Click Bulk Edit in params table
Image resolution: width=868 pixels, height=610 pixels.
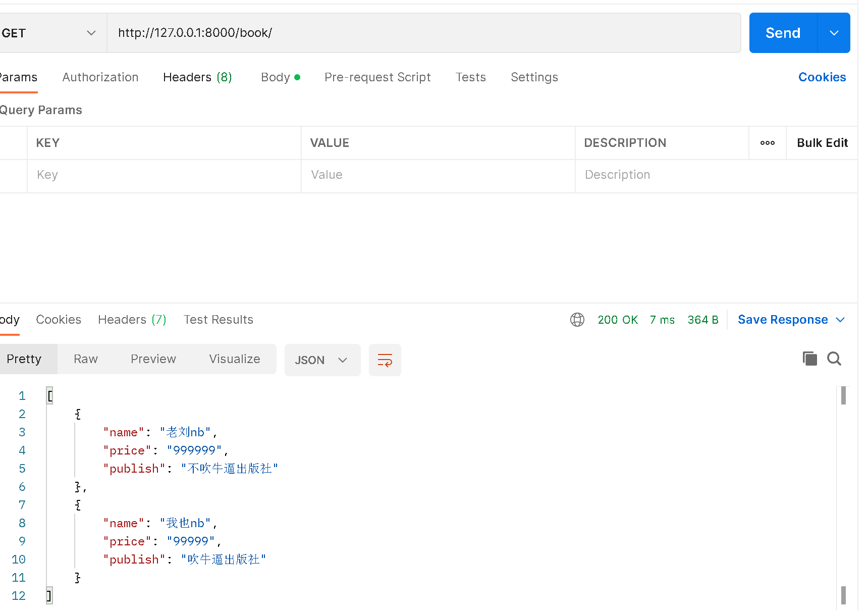(x=822, y=143)
